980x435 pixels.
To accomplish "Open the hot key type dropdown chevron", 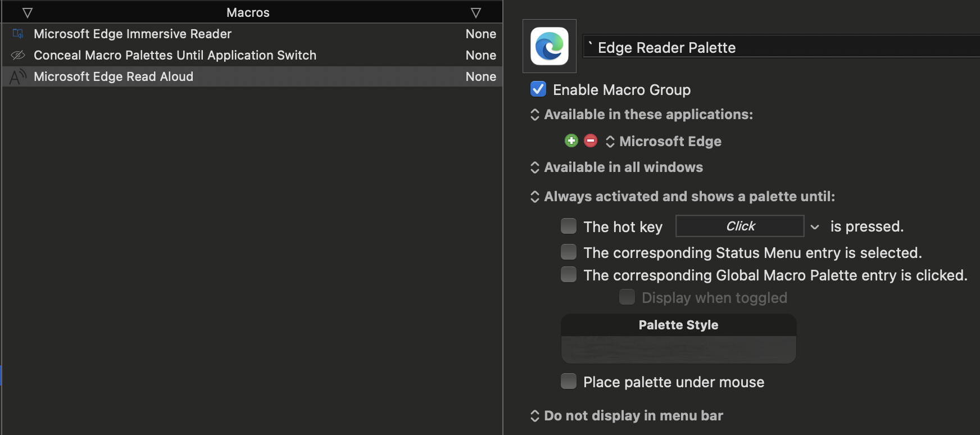I will 815,227.
